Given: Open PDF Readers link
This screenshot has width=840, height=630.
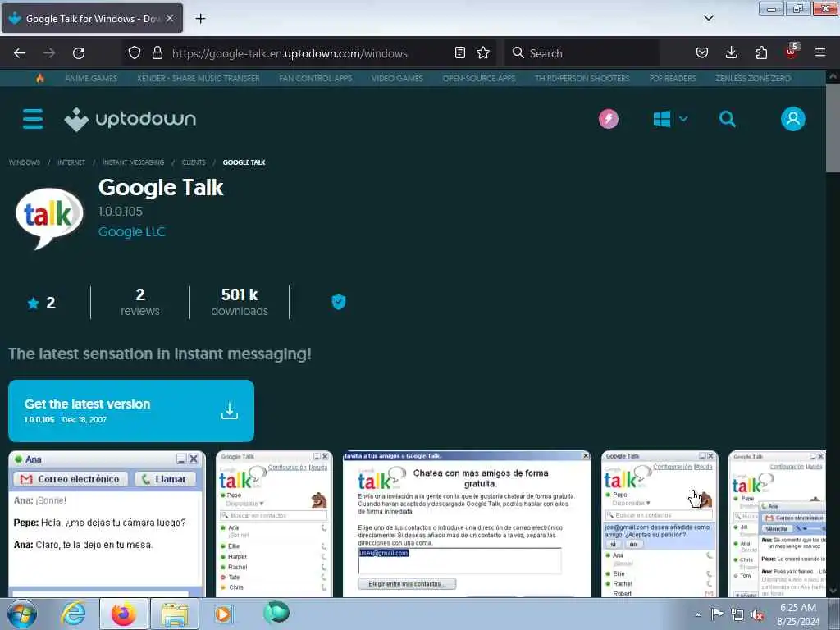Looking at the screenshot, I should pos(673,78).
